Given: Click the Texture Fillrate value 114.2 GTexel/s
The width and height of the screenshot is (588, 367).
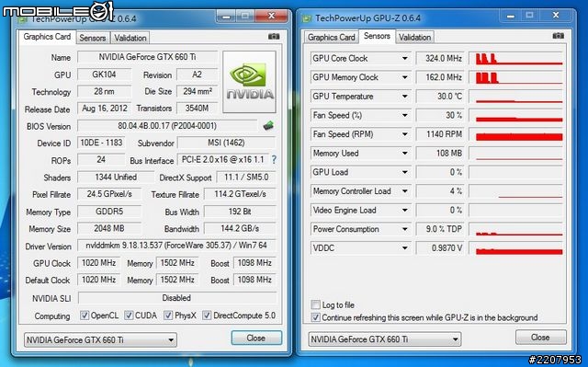Looking at the screenshot, I should [240, 194].
